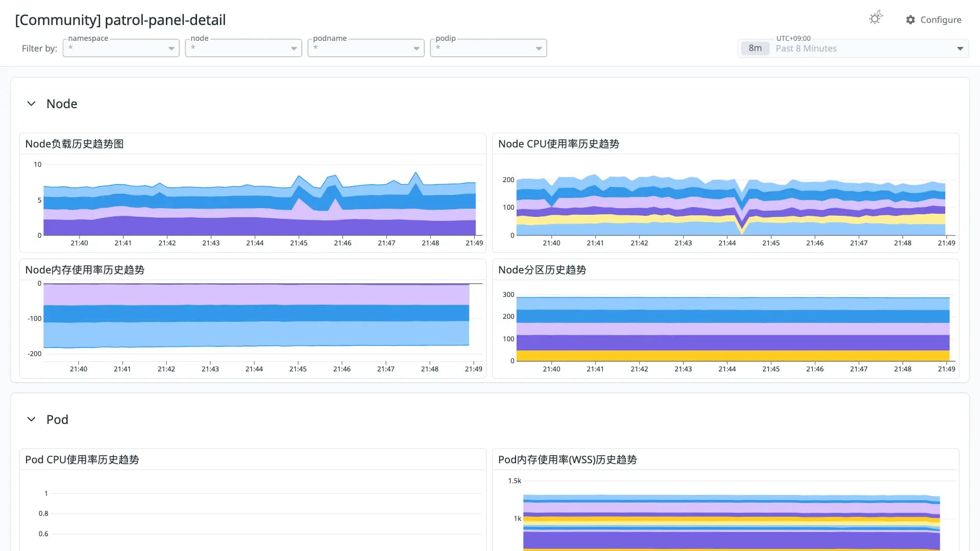This screenshot has width=980, height=551.
Task: Click the Pod内存使用率(WSS)历史趋势 title
Action: (x=567, y=460)
